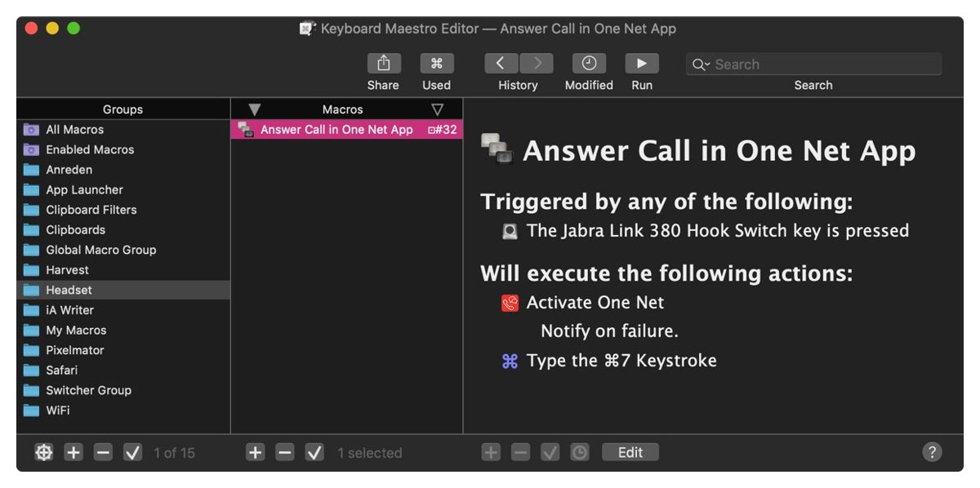Click the Safari folder icon
The height and width of the screenshot is (488, 980).
(31, 370)
